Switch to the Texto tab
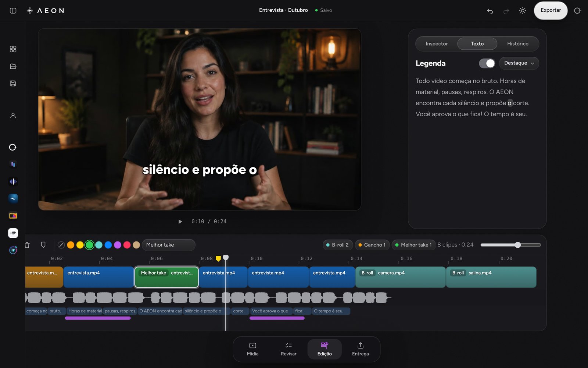The image size is (588, 368). click(x=477, y=44)
